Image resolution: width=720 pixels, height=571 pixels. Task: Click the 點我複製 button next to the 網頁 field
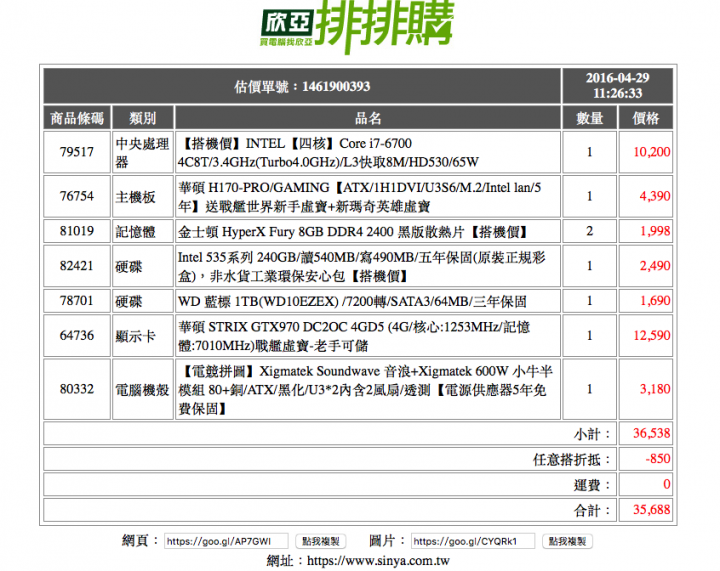(x=321, y=541)
